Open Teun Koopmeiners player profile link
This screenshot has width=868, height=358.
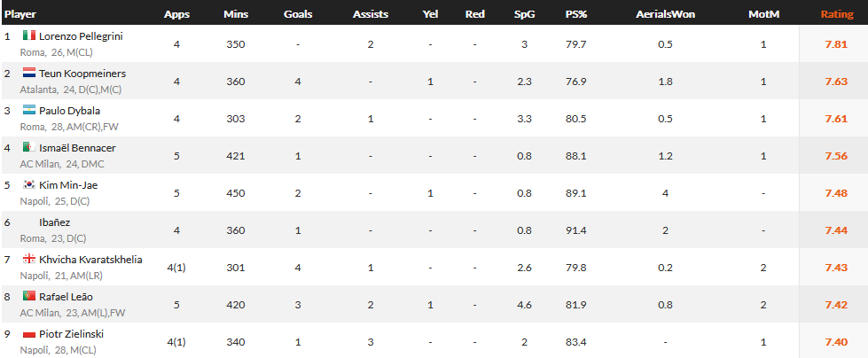[82, 73]
